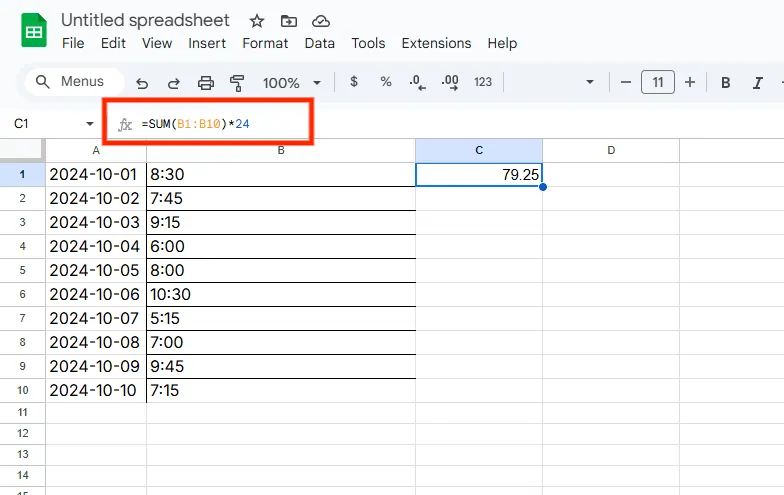Click the Google Sheets home logo
The width and height of the screenshot is (784, 495).
click(34, 31)
